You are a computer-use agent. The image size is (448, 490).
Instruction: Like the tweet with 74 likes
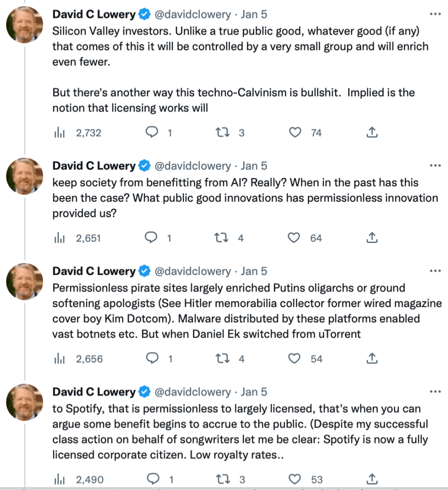click(x=296, y=133)
